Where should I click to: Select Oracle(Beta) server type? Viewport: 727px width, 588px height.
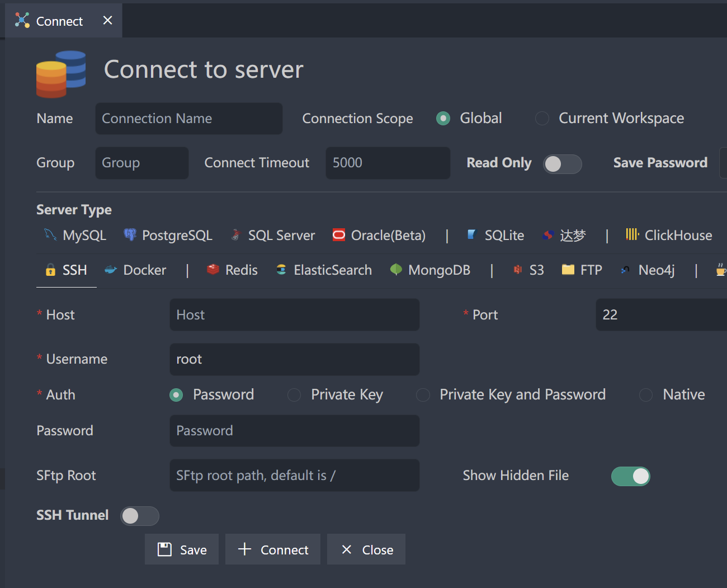(378, 235)
